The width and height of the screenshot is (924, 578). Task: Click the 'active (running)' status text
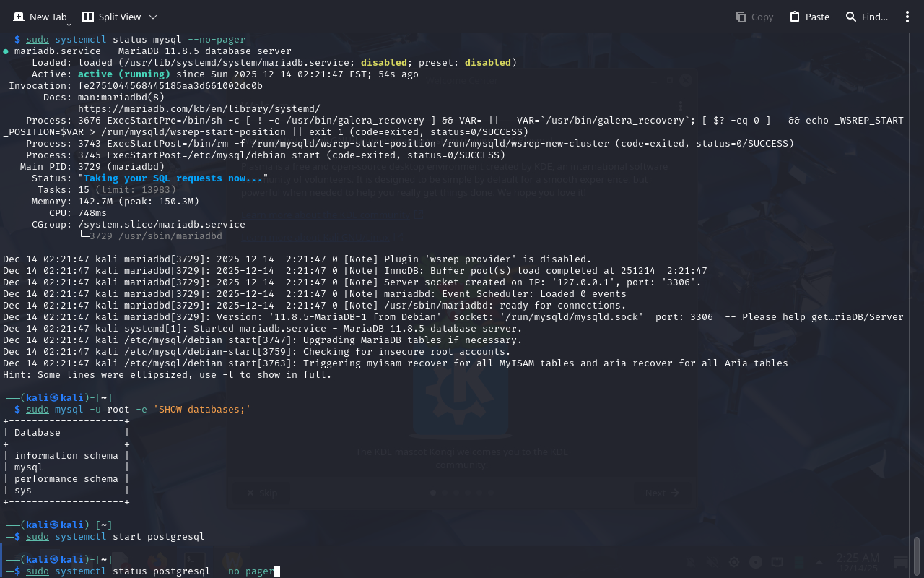tap(124, 74)
